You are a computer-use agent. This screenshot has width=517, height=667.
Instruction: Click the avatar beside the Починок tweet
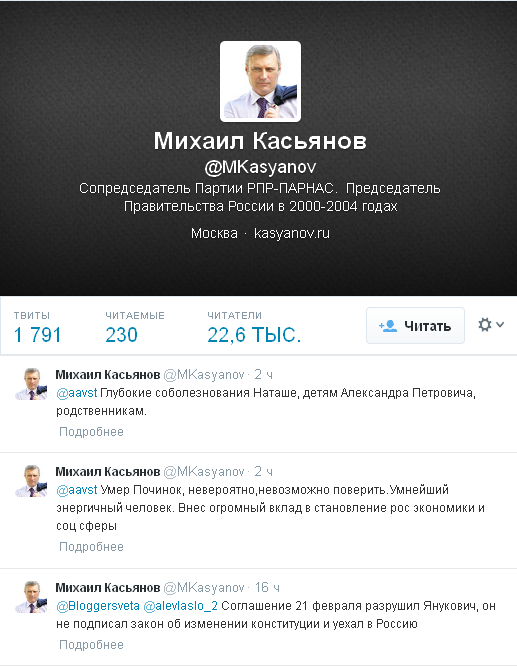(x=31, y=481)
